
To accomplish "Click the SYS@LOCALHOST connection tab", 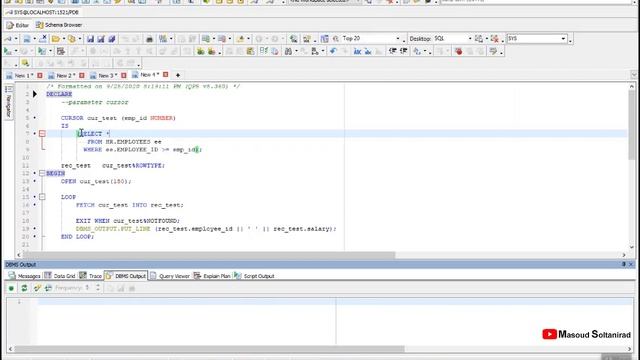I will coord(42,13).
